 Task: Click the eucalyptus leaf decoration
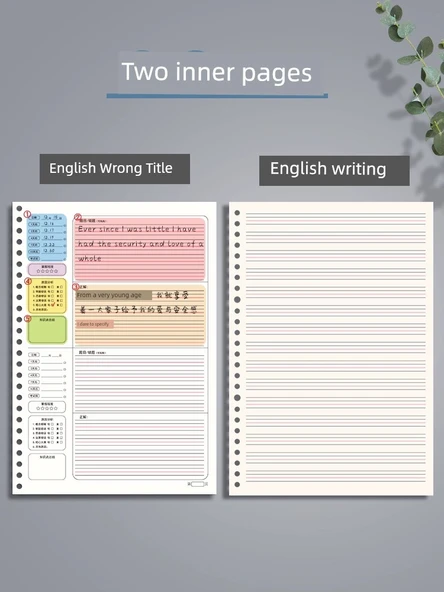point(420,72)
